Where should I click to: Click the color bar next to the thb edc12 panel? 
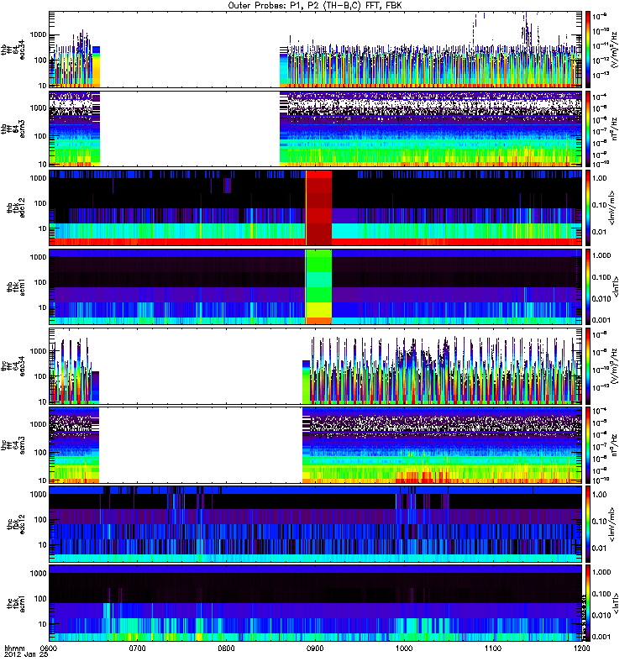point(588,207)
